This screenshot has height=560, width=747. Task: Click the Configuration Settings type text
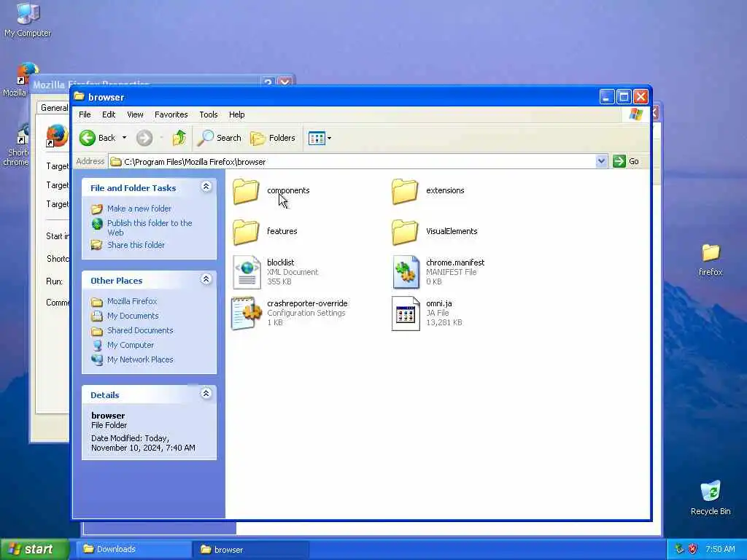[x=306, y=314]
